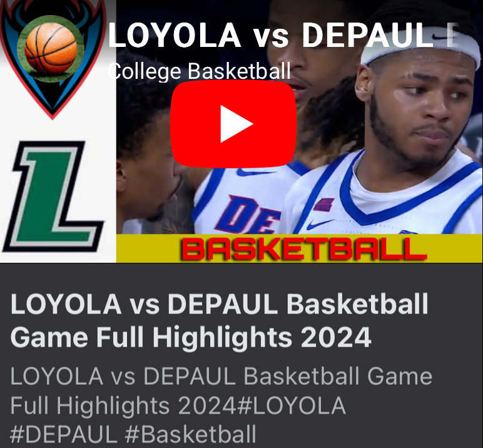Click the DE lettering on the jersey
This screenshot has height=448, width=483.
[x=248, y=214]
